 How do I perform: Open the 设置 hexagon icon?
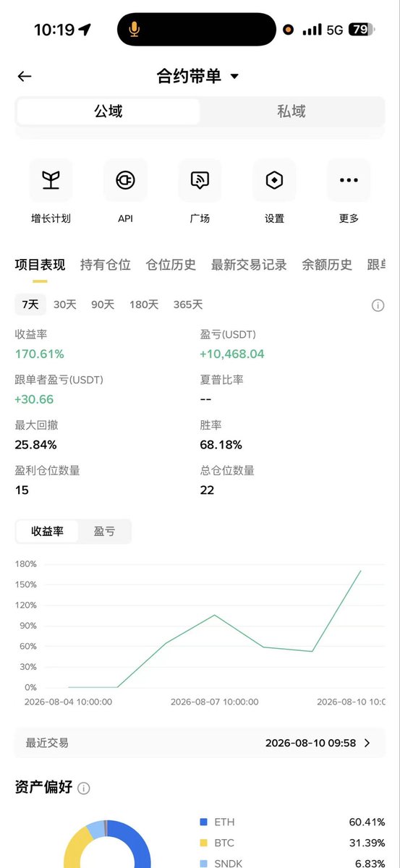point(274,180)
